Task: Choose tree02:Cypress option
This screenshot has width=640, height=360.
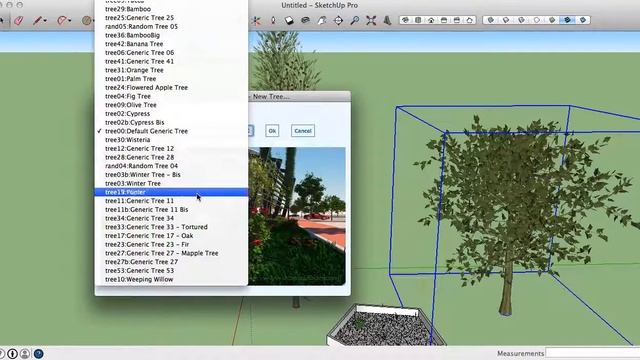Action: pos(171,113)
